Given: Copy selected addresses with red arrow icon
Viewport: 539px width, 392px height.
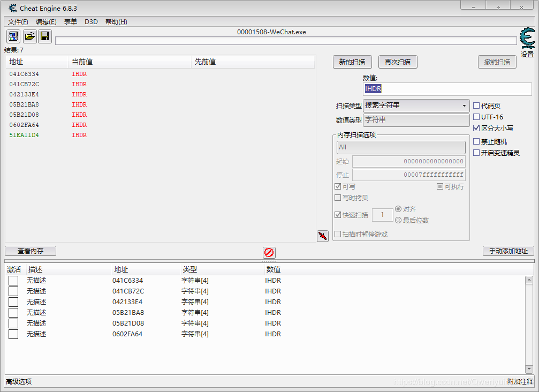Looking at the screenshot, I should (x=322, y=236).
